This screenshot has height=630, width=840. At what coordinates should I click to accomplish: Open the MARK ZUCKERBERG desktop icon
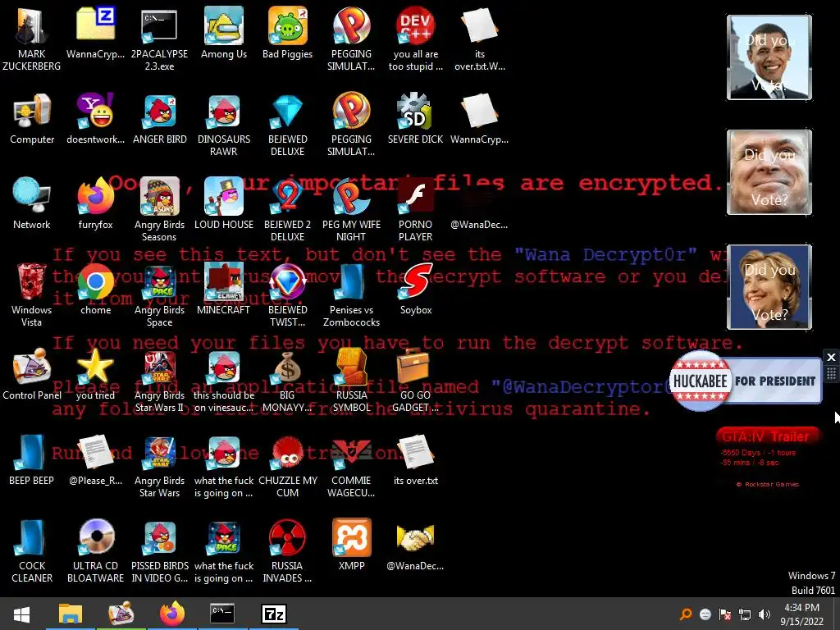32,39
